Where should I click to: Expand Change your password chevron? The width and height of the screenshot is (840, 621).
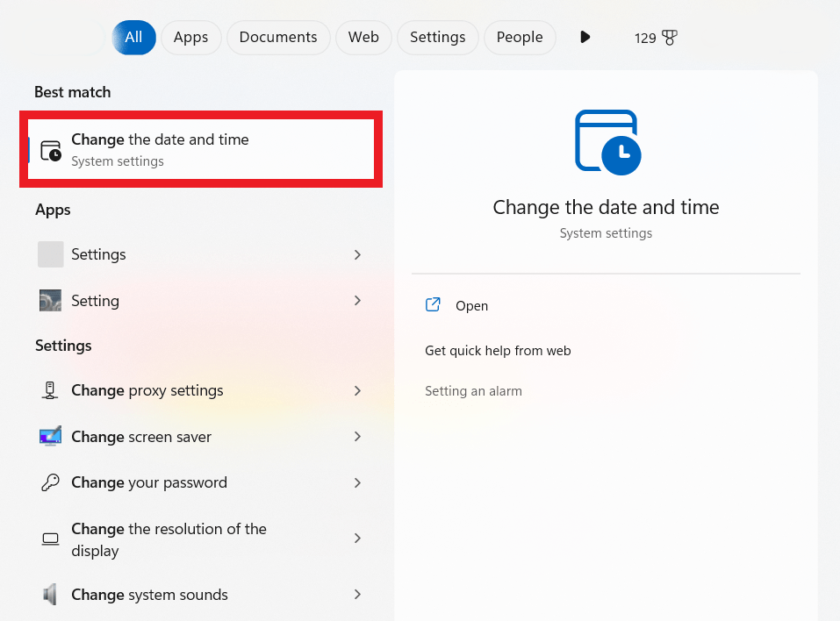[x=357, y=483]
